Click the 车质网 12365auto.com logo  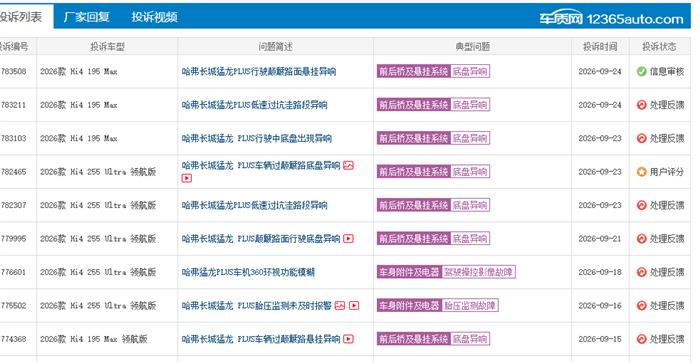click(611, 18)
